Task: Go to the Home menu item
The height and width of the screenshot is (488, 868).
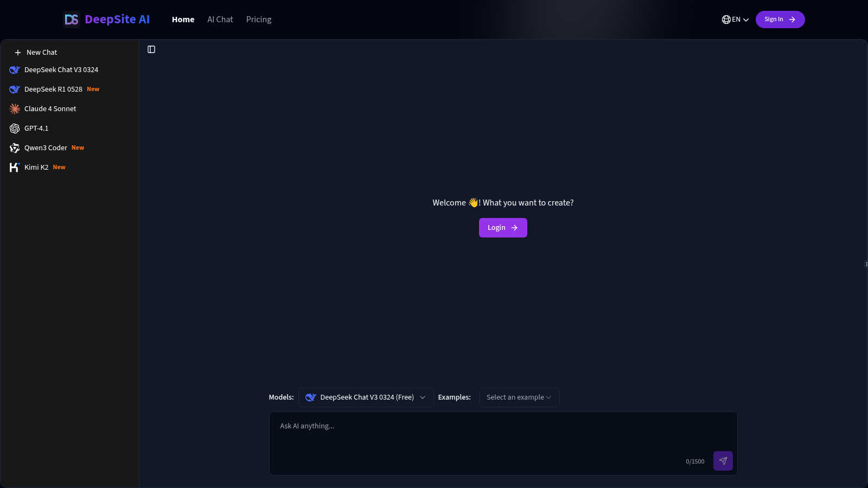Action: [183, 20]
